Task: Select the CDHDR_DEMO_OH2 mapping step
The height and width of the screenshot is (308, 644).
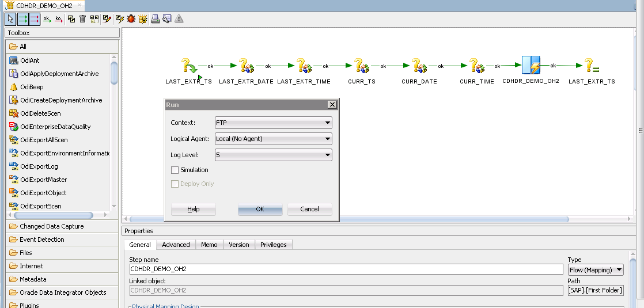Action: pos(531,65)
